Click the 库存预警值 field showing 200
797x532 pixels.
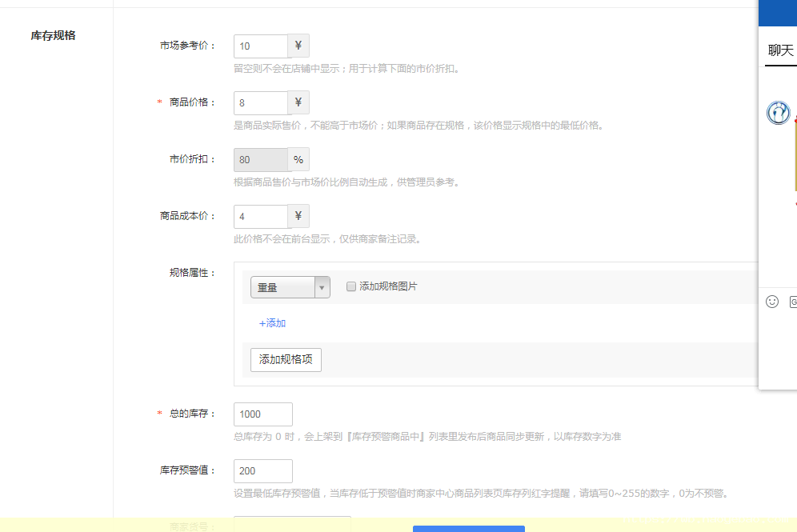[x=262, y=471]
